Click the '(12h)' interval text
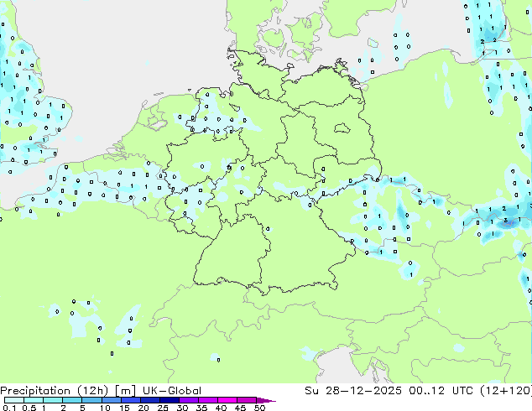532x411 pixels. tap(92, 391)
